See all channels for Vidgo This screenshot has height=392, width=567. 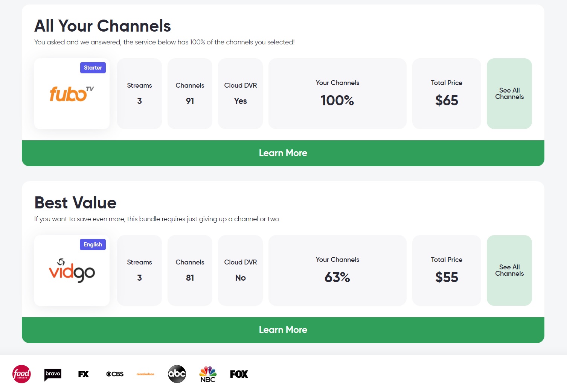[509, 270]
